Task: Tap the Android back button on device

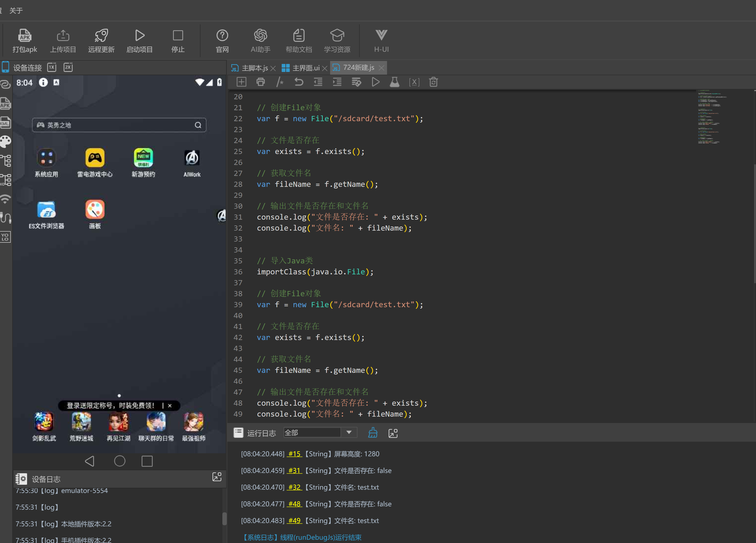Action: click(90, 461)
